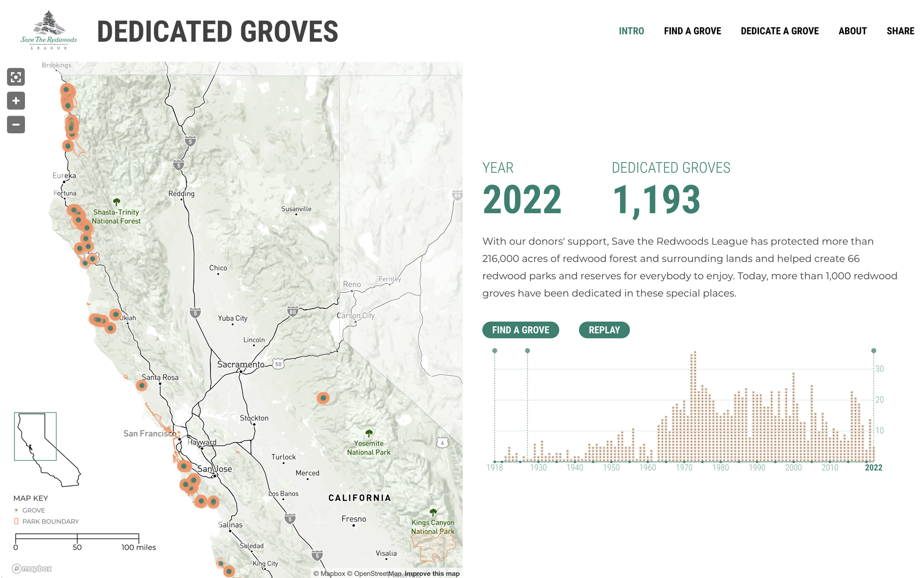
Task: Click the 1918 timeline start handle
Action: pyautogui.click(x=495, y=351)
